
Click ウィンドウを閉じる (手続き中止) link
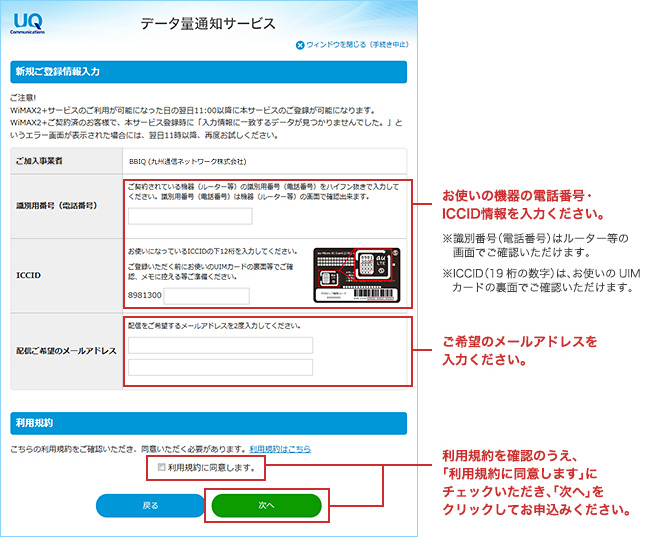pos(357,45)
